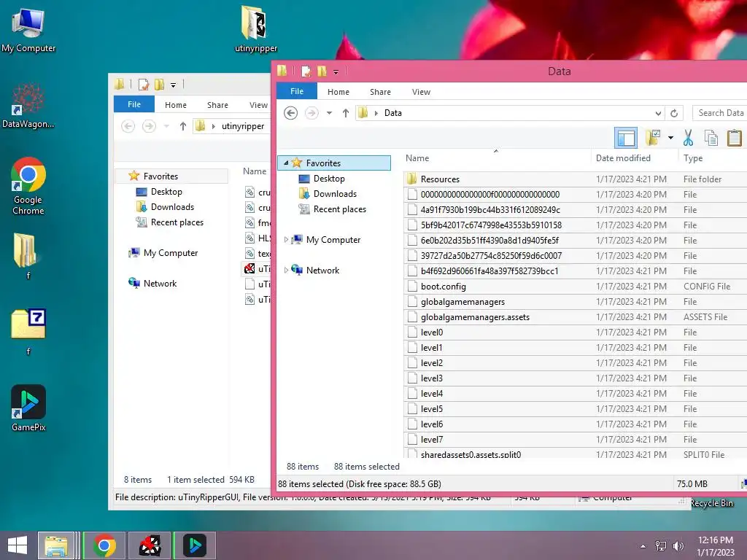Select Desktop in Data window Favorites
The height and width of the screenshot is (560, 747).
(329, 179)
